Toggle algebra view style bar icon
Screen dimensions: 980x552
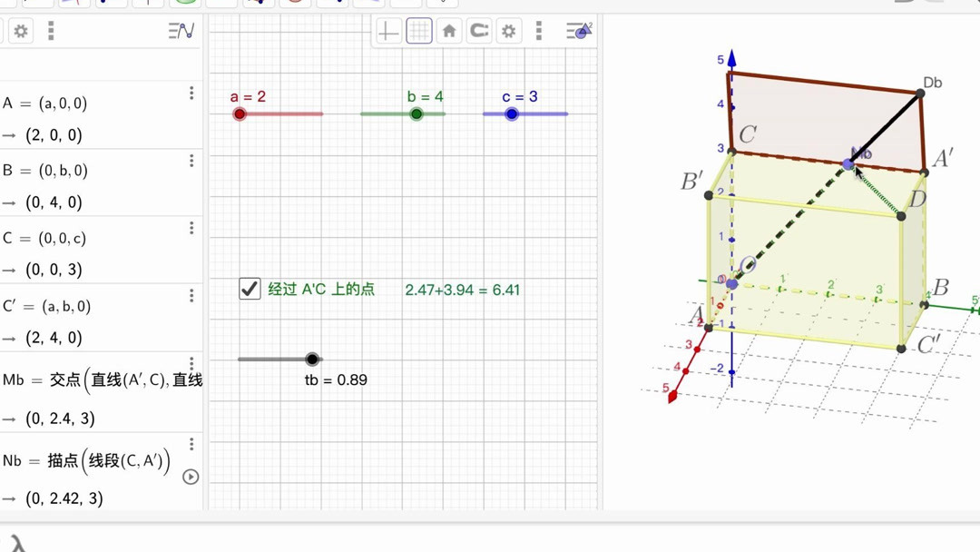181,31
